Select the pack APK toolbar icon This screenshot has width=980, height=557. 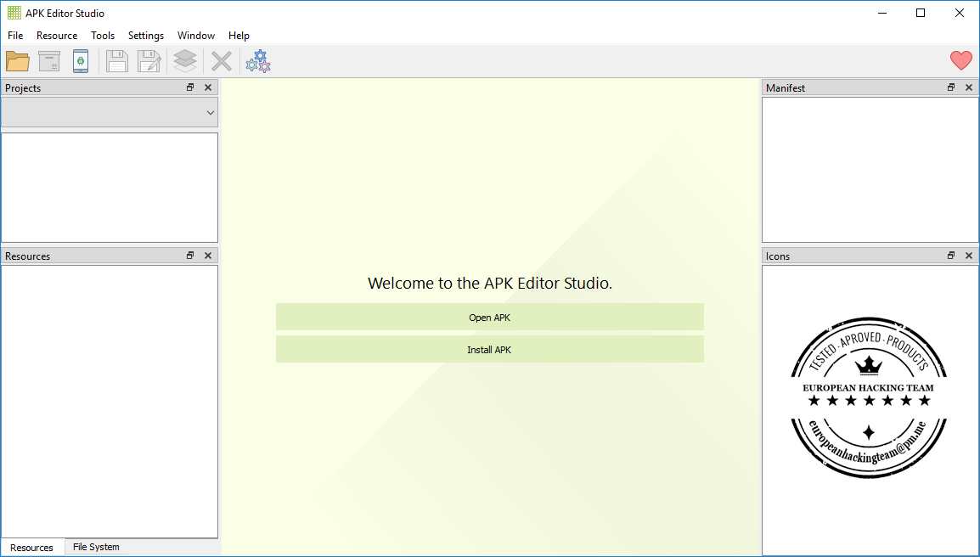tap(48, 60)
